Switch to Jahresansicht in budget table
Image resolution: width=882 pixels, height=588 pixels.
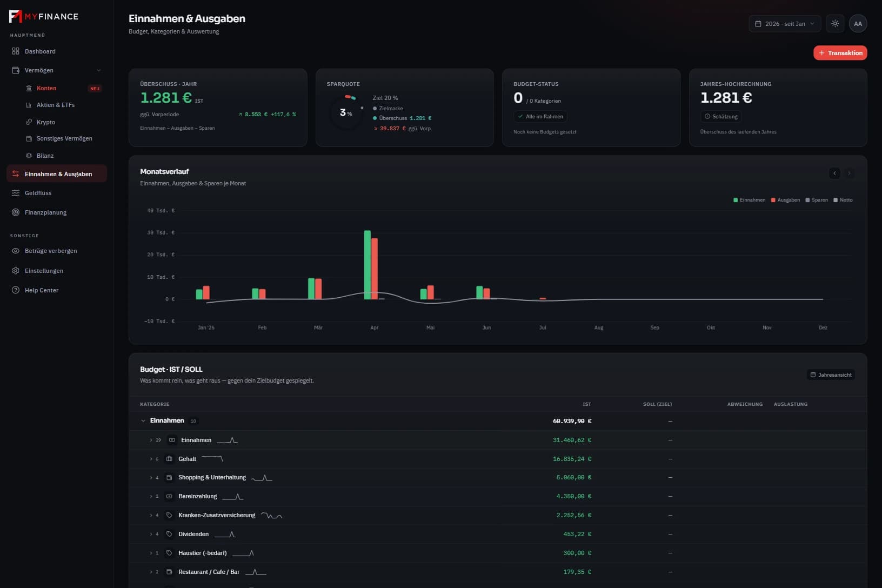point(831,375)
